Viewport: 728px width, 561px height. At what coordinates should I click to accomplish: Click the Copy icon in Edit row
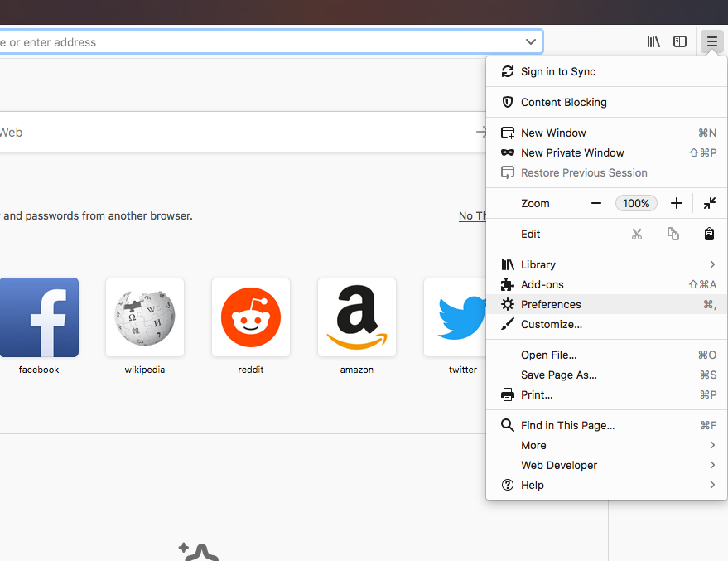pos(673,234)
